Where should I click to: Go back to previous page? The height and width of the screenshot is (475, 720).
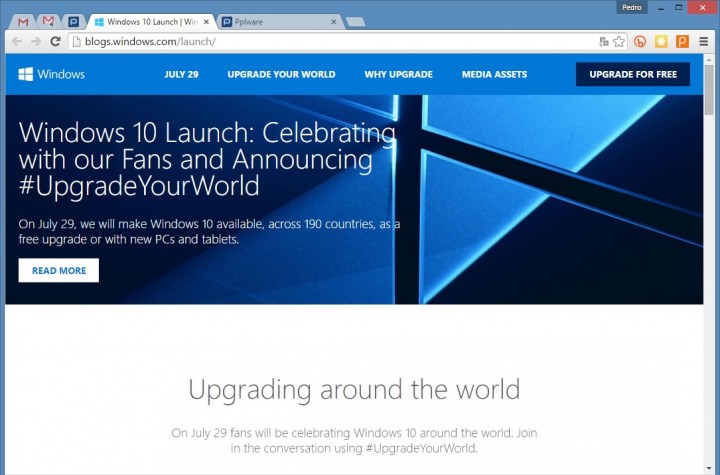pyautogui.click(x=17, y=41)
